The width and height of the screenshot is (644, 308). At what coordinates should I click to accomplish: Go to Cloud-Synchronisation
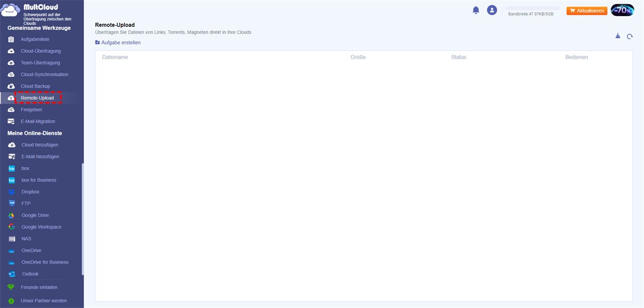[44, 75]
